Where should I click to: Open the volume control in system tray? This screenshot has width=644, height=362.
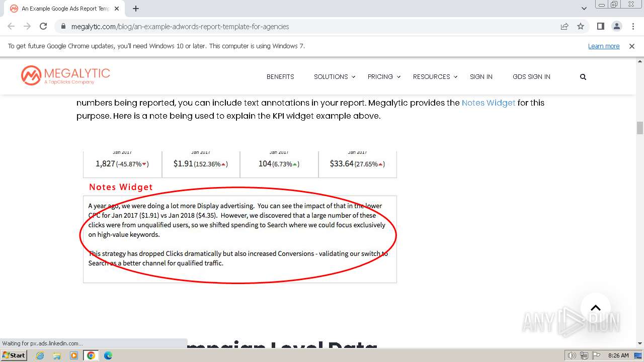click(x=572, y=355)
